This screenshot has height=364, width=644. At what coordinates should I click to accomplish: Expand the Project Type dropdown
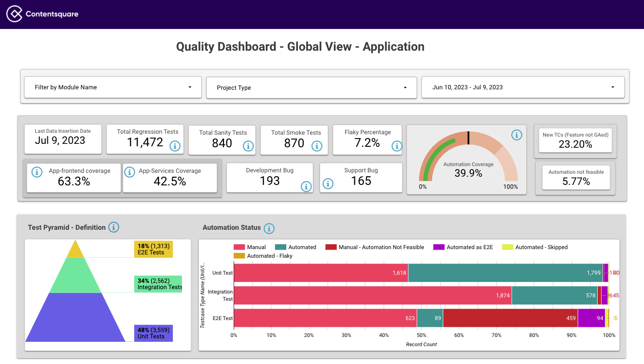[x=311, y=87]
